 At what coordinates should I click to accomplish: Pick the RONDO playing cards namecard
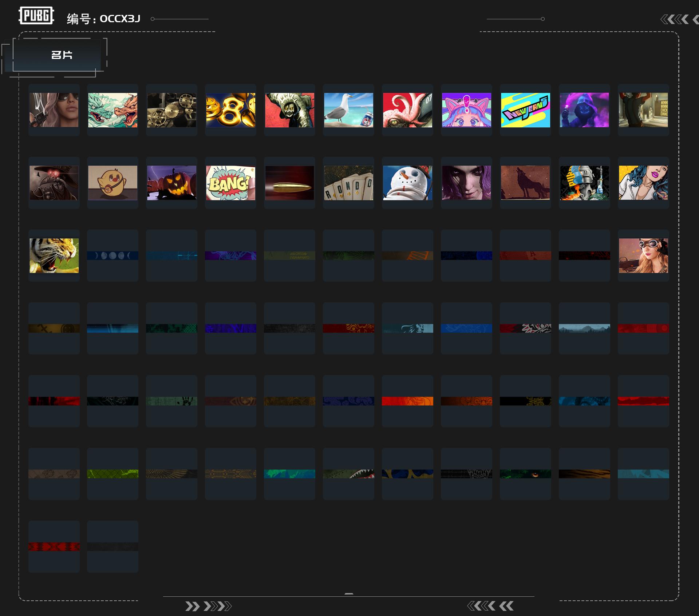point(348,183)
